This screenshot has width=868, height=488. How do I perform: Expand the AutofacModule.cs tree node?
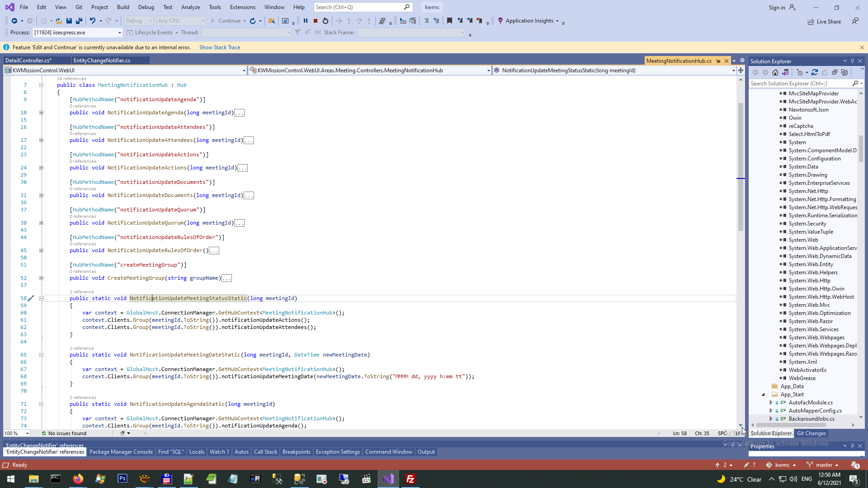771,403
